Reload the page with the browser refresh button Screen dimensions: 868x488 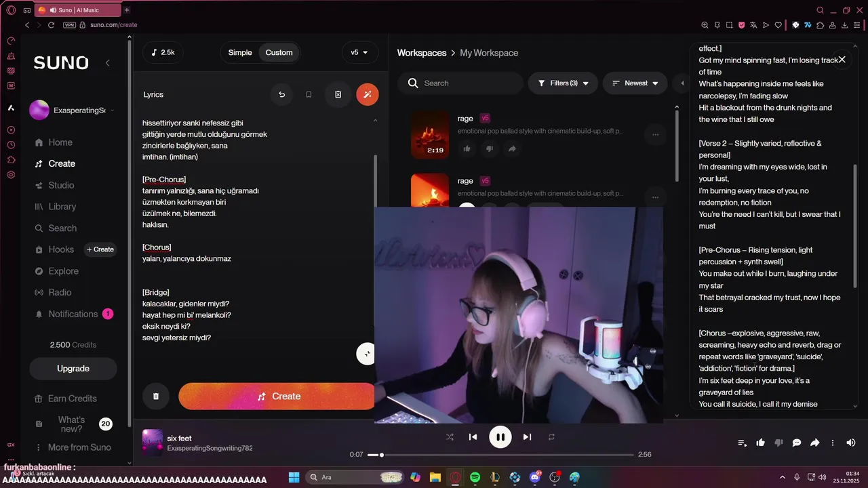[51, 25]
